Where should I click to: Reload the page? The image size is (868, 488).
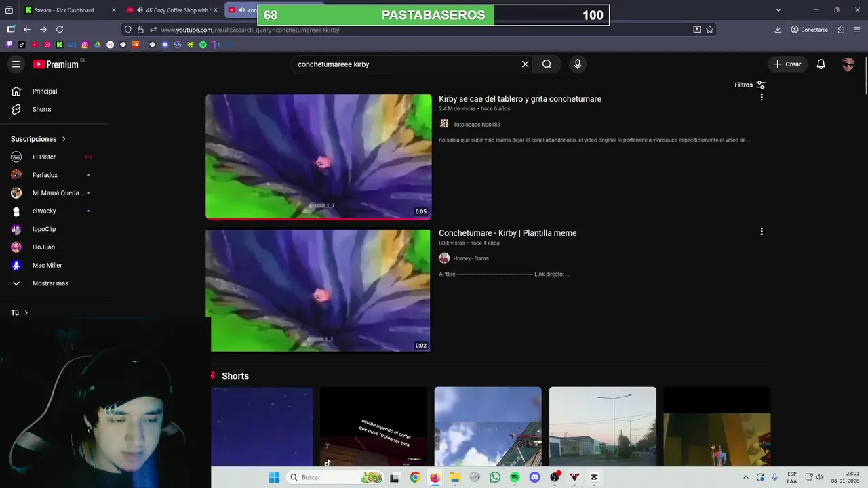coord(60,30)
